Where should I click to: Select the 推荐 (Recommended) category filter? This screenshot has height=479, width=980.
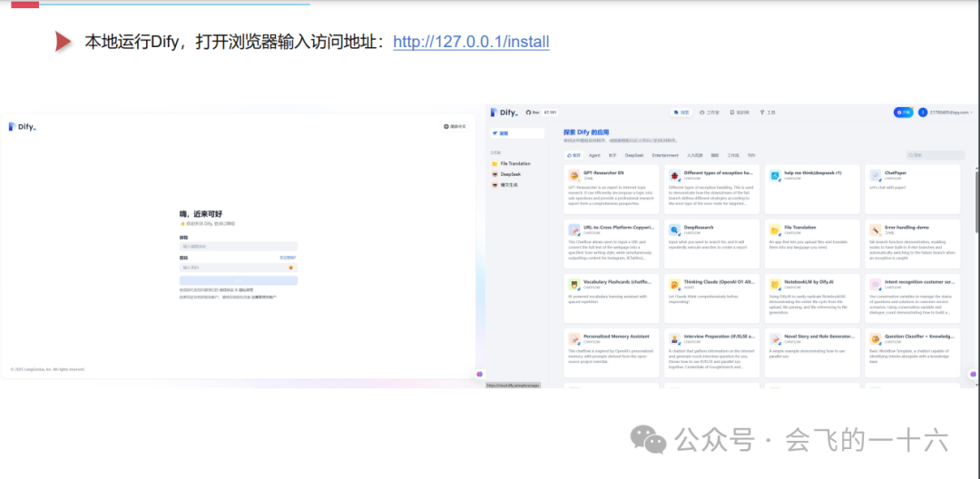click(x=573, y=155)
